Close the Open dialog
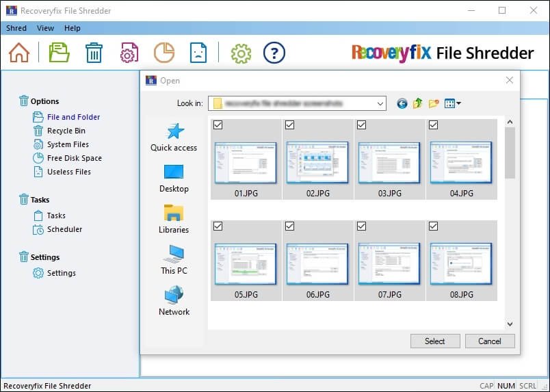The height and width of the screenshot is (392, 550). 510,80
